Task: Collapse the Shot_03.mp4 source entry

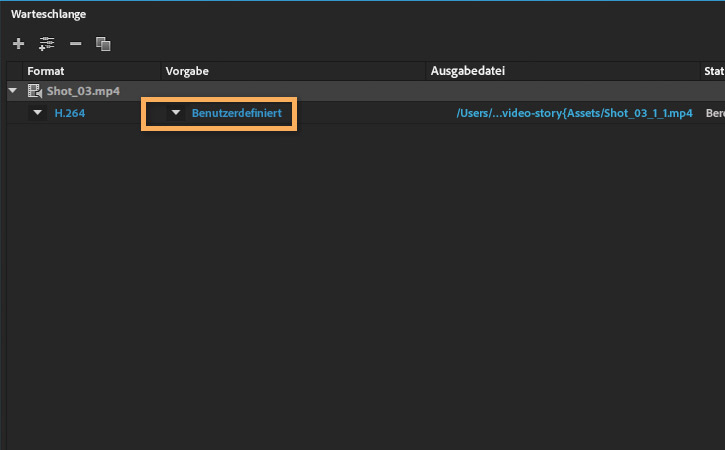Action: [13, 91]
